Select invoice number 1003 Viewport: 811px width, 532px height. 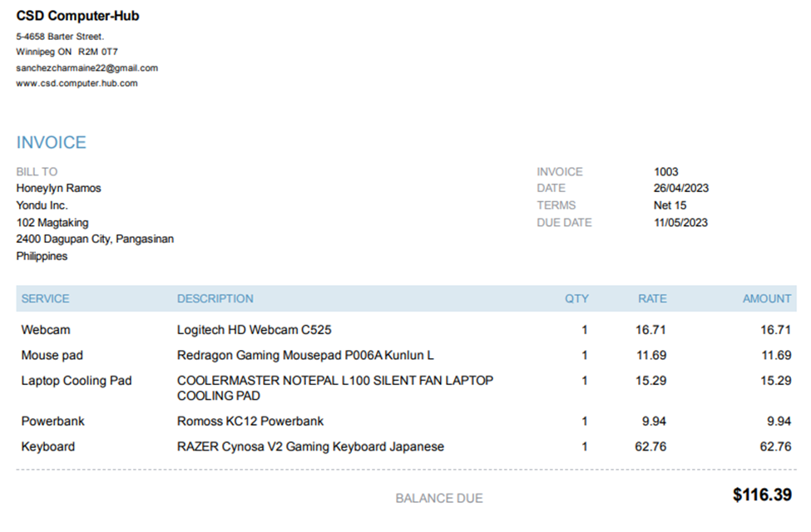click(665, 171)
